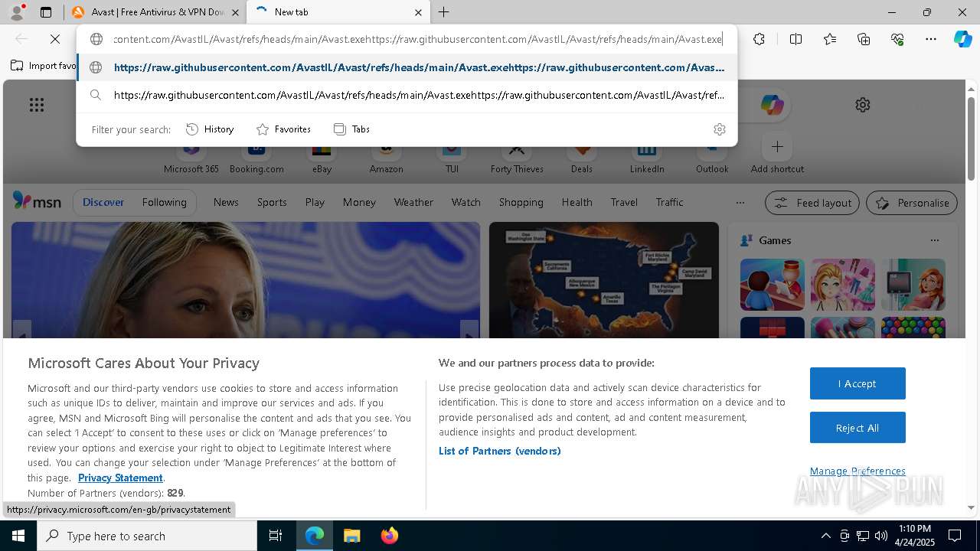This screenshot has width=980, height=551.
Task: Open Games card more options ellipsis
Action: (x=934, y=240)
